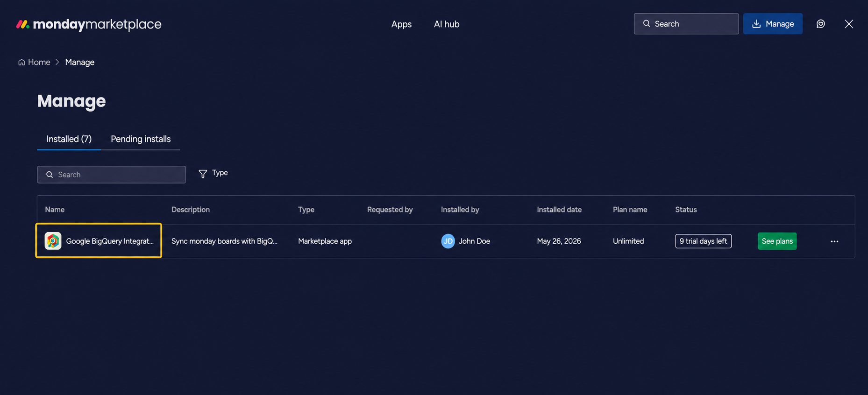Click the Name column header

[55, 210]
